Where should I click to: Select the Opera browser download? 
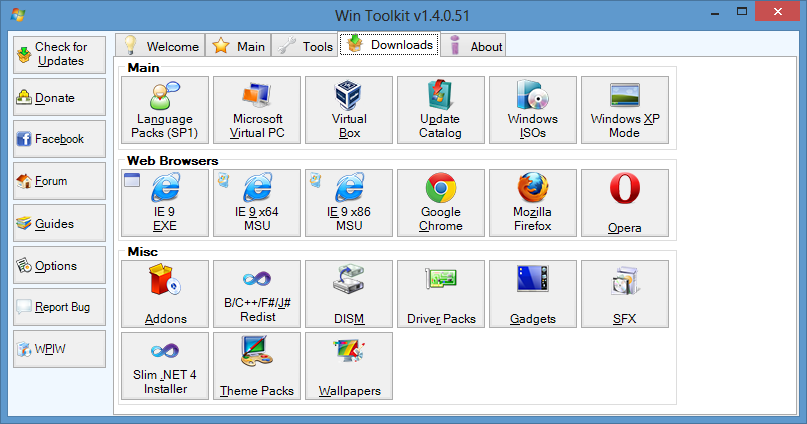click(624, 204)
